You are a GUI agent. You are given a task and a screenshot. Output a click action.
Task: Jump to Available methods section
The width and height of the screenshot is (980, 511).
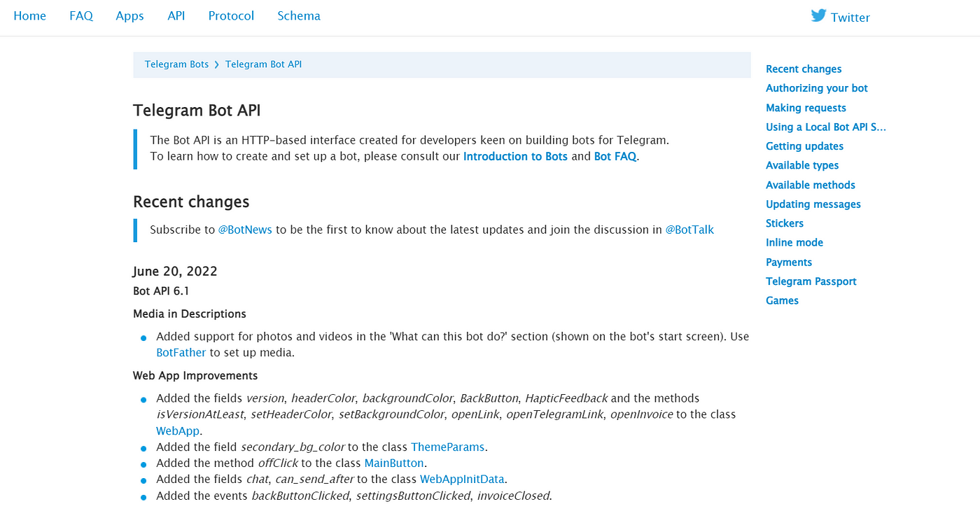click(811, 185)
